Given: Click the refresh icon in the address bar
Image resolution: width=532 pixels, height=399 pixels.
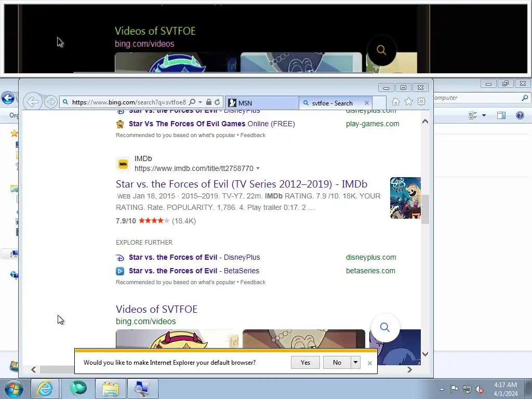Looking at the screenshot, I should pyautogui.click(x=217, y=102).
